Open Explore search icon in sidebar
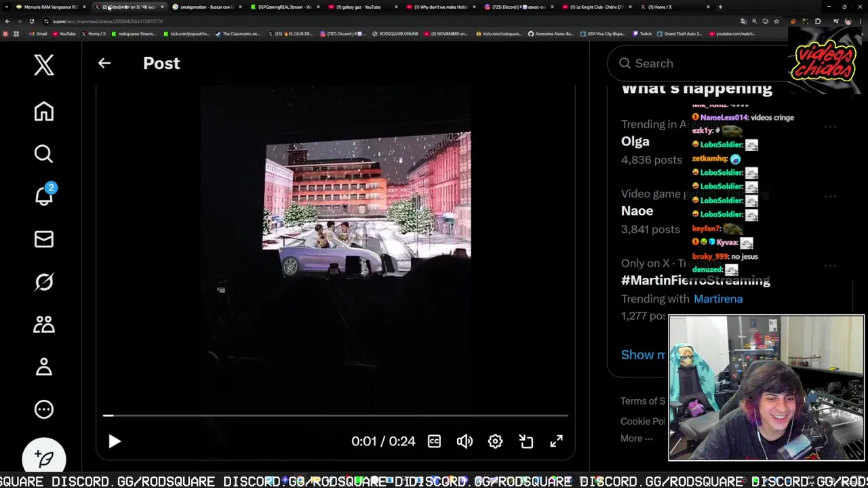The image size is (868, 488). click(x=44, y=154)
